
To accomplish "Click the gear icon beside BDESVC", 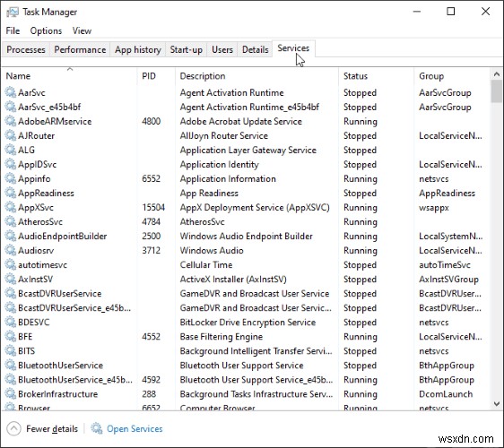I will click(11, 322).
